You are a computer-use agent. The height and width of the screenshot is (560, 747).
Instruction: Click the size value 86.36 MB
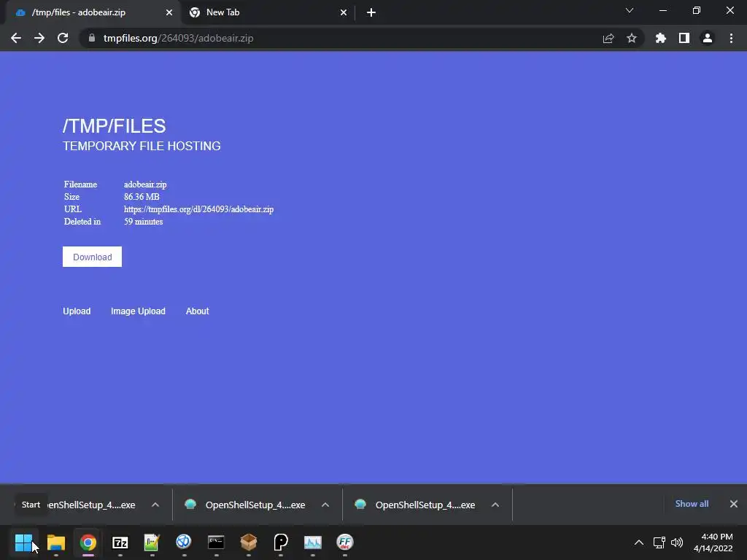click(x=142, y=197)
